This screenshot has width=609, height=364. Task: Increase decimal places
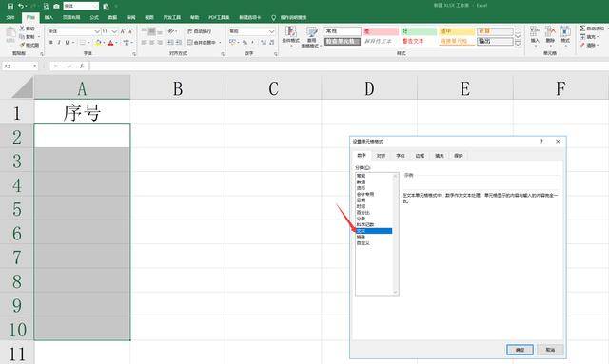pos(264,43)
